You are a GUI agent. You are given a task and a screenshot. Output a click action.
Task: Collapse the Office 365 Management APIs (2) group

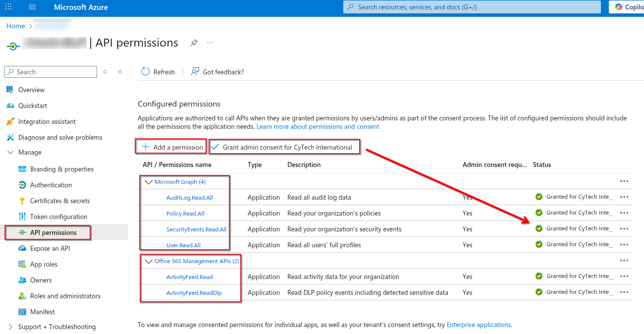pyautogui.click(x=148, y=261)
